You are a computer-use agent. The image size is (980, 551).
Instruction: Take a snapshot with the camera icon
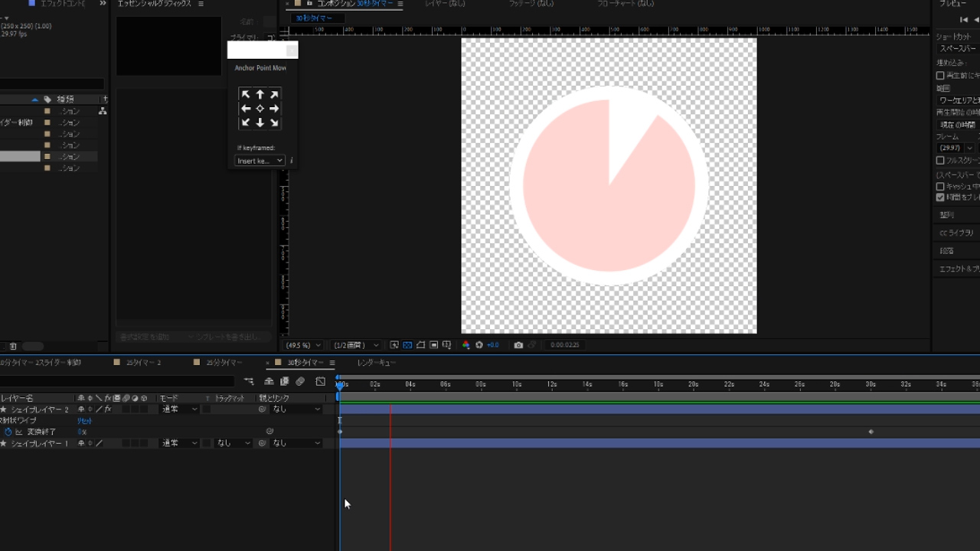click(518, 345)
